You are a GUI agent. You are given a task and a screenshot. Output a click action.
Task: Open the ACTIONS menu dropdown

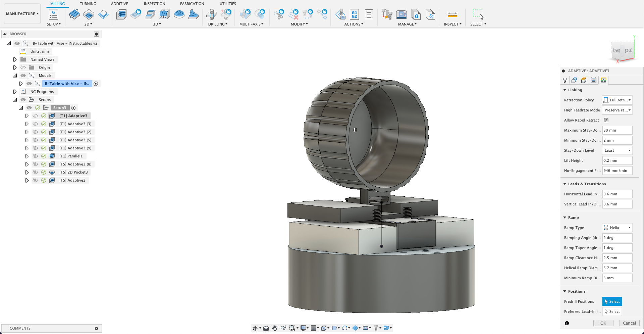coord(354,24)
